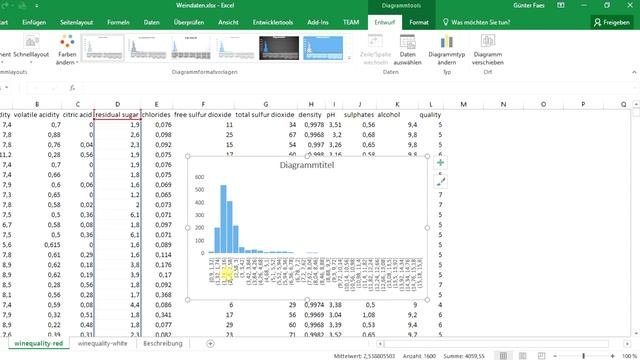Open the Ansicht ribbon tab
The image size is (640, 360).
[x=228, y=22]
